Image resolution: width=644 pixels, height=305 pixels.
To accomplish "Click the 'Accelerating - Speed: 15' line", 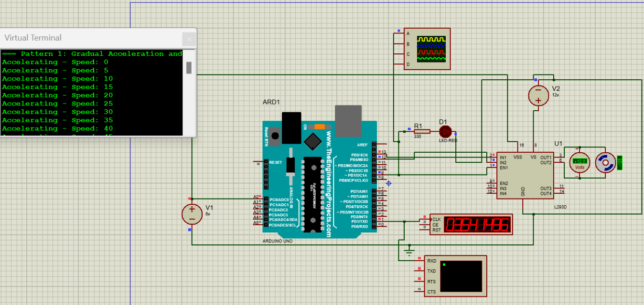I will [x=57, y=87].
